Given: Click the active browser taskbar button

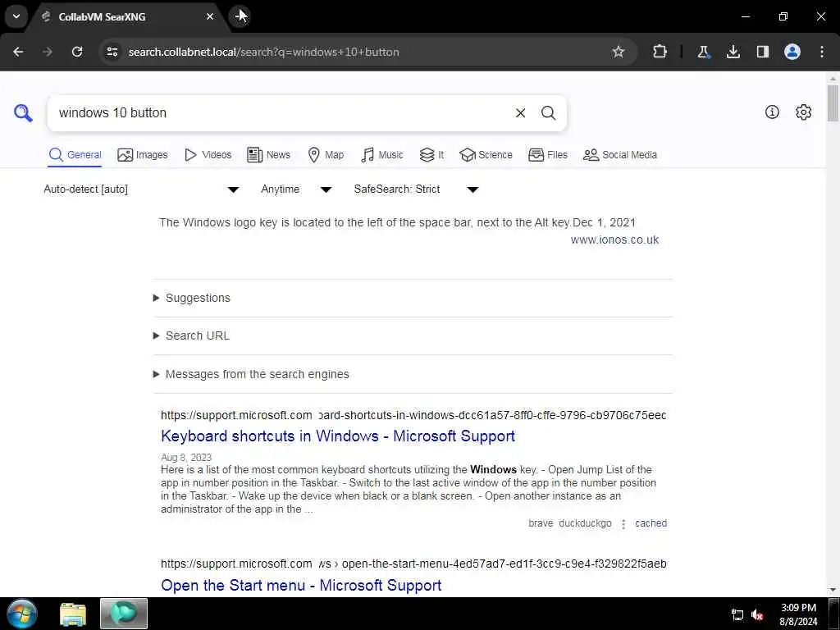Looking at the screenshot, I should point(124,614).
